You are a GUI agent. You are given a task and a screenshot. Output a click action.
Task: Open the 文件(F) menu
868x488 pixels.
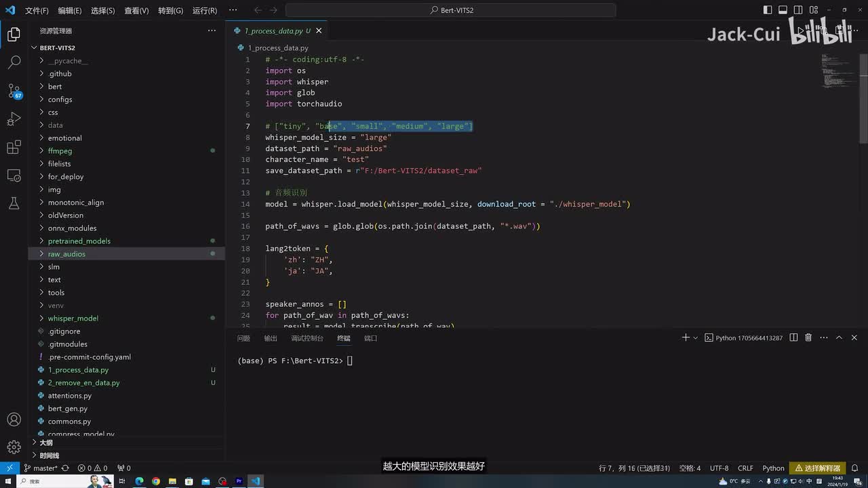tap(37, 11)
